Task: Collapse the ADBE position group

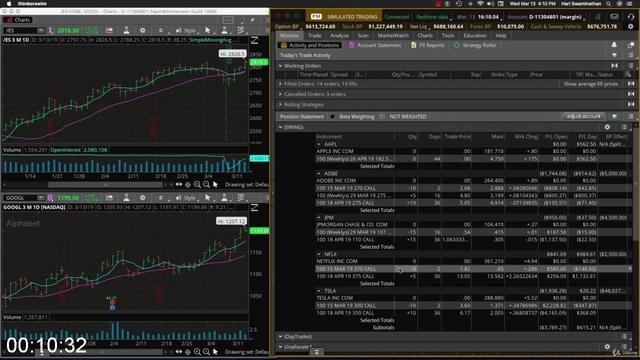Action: pos(319,173)
